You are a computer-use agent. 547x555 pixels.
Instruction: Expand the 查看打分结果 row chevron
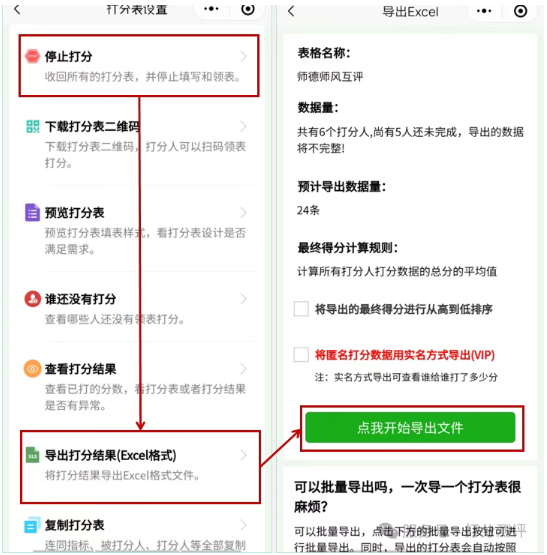[x=243, y=369]
